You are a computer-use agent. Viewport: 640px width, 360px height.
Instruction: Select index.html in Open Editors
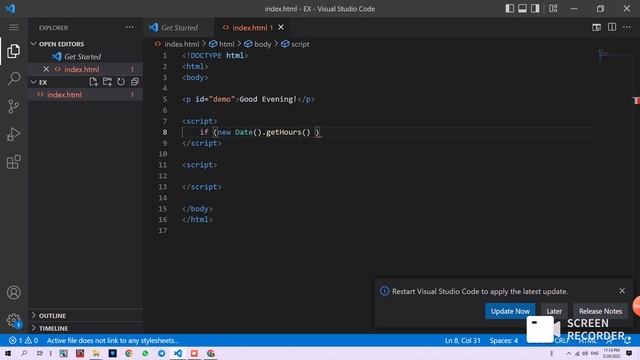point(86,69)
